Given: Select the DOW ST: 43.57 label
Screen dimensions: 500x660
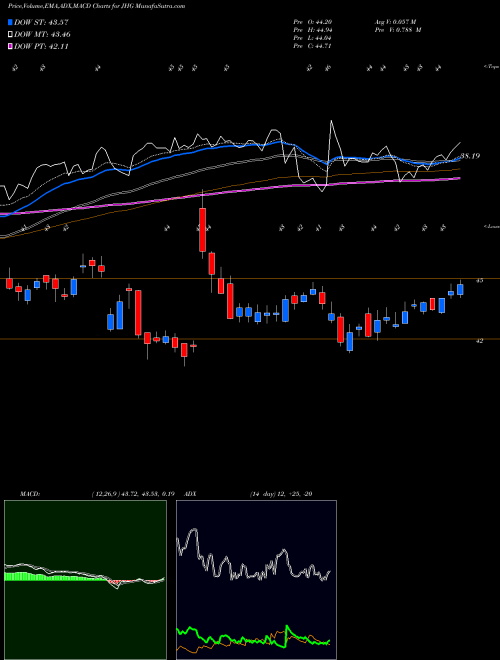Looking at the screenshot, I should (42, 22).
